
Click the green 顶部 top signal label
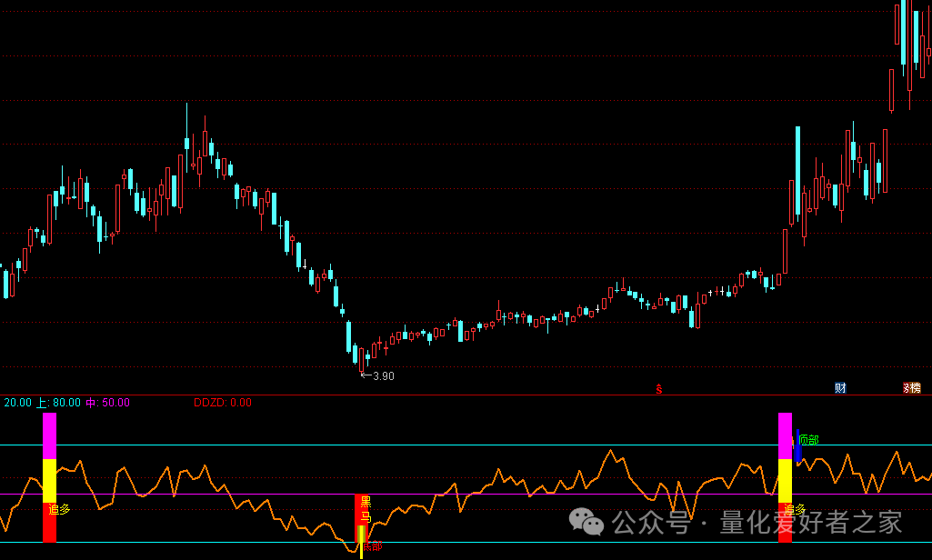809,440
